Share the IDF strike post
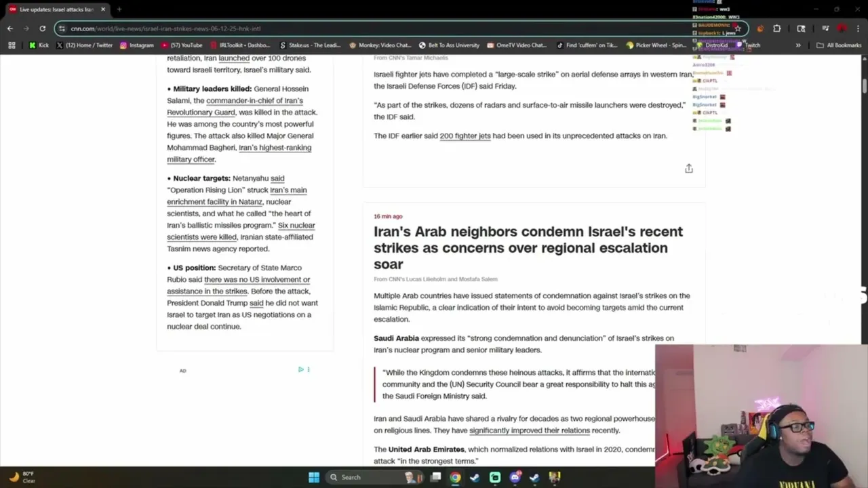Image resolution: width=868 pixels, height=488 pixels. coord(688,169)
